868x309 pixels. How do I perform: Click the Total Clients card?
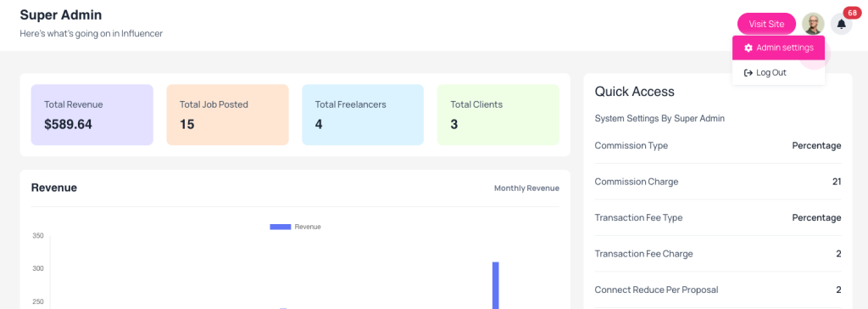pos(498,115)
